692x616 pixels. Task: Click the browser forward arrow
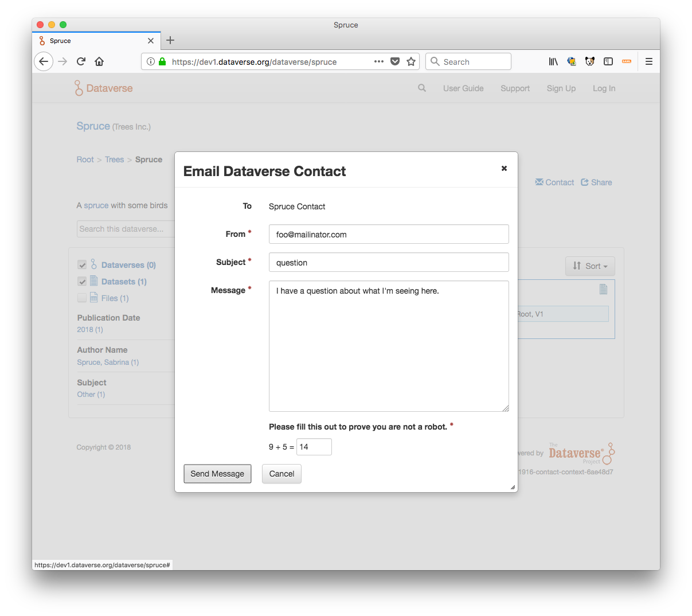(62, 61)
